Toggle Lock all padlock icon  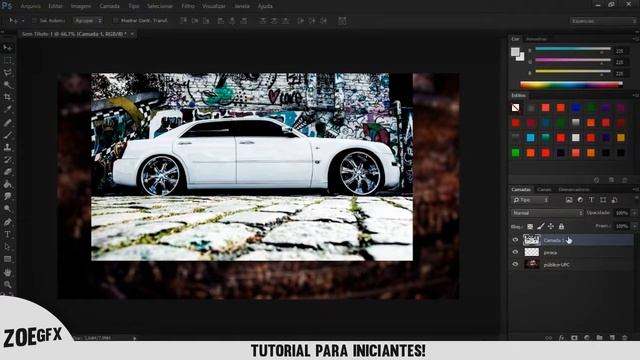click(x=561, y=226)
